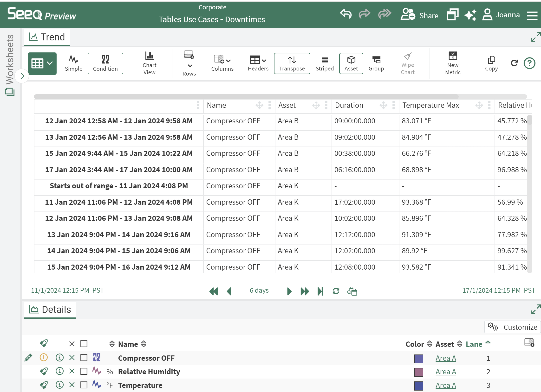
Task: Step display range back a full range
Action: tap(214, 291)
